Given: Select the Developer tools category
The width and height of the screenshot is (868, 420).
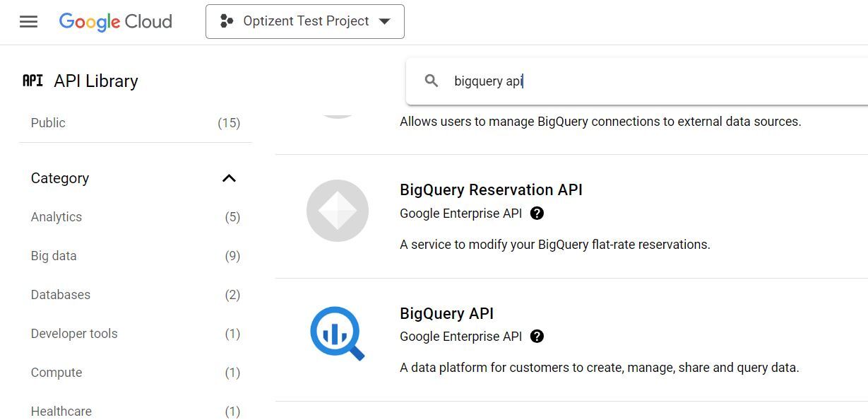Looking at the screenshot, I should point(74,334).
